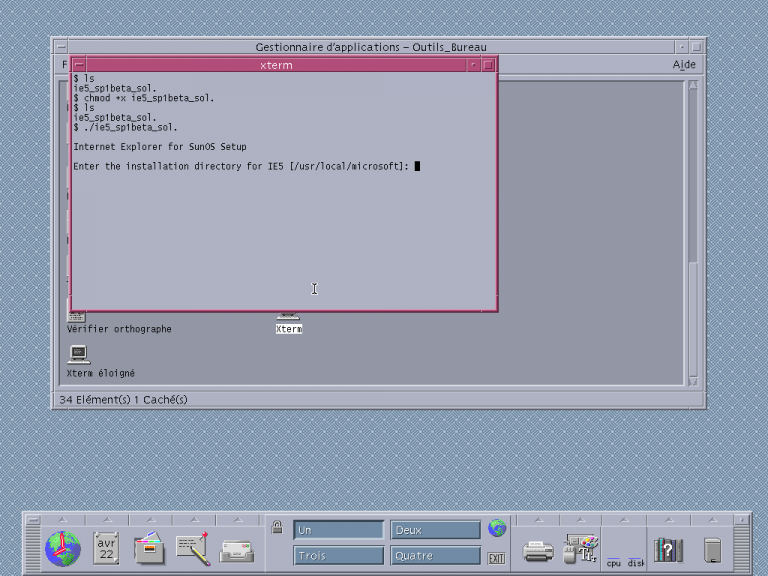Open the Aide menu in Gestionnaire d'applications
This screenshot has height=576, width=768.
click(x=684, y=64)
